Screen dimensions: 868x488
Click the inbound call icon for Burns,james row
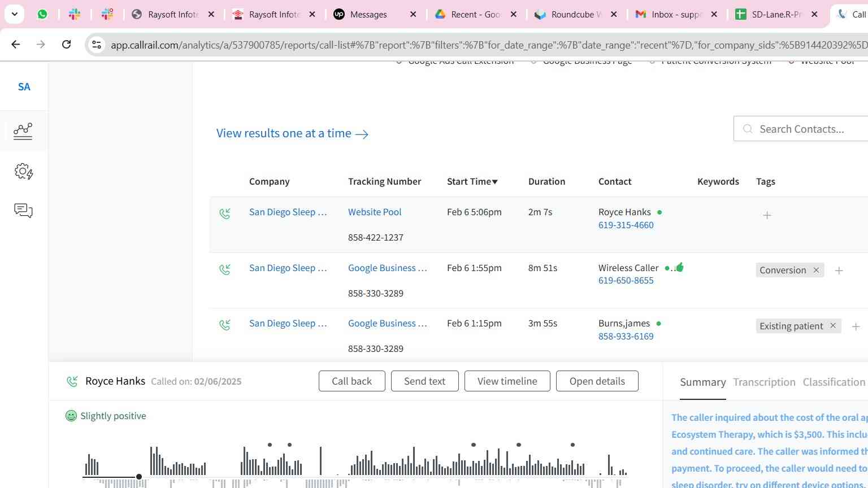coord(225,325)
